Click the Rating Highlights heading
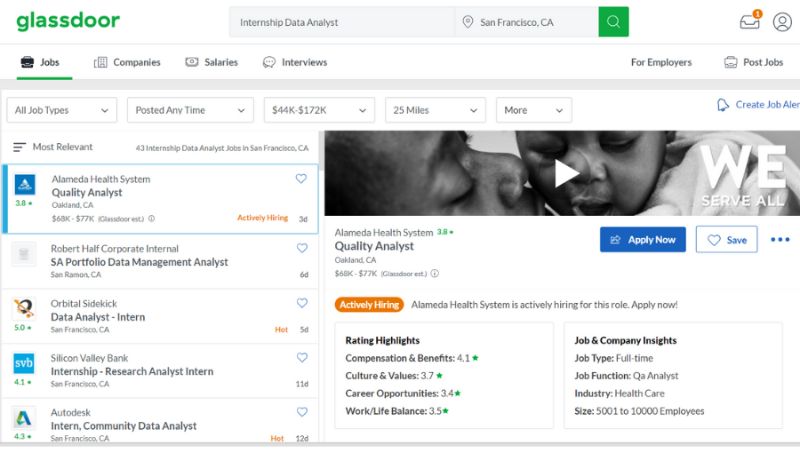This screenshot has width=800, height=450. [x=382, y=340]
